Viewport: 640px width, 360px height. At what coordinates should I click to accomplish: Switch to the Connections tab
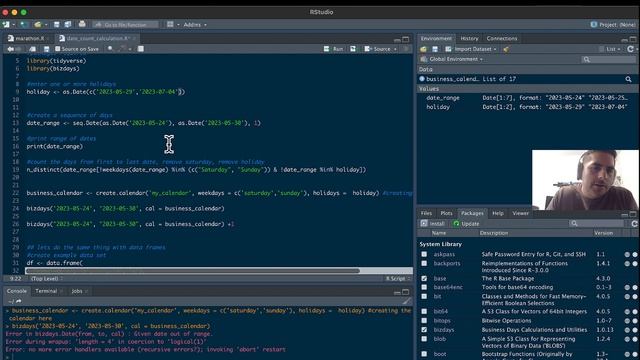click(x=502, y=38)
